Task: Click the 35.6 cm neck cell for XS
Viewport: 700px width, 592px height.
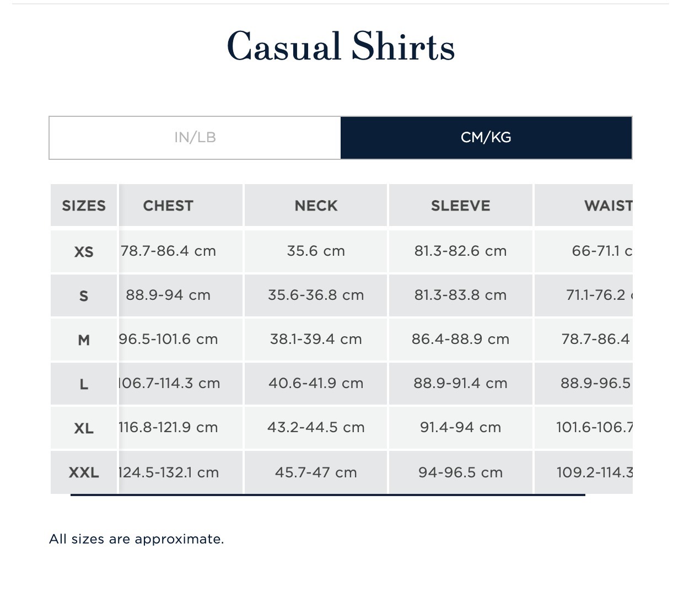Action: (316, 251)
